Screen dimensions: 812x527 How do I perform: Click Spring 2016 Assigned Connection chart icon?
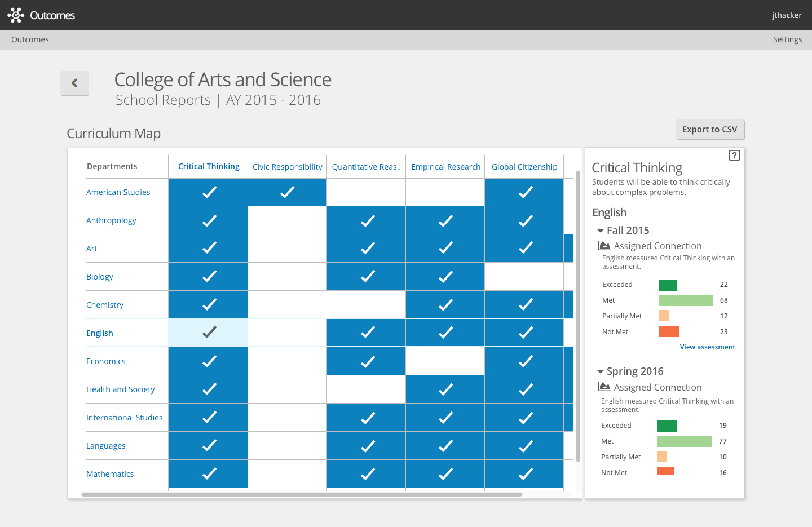point(604,387)
